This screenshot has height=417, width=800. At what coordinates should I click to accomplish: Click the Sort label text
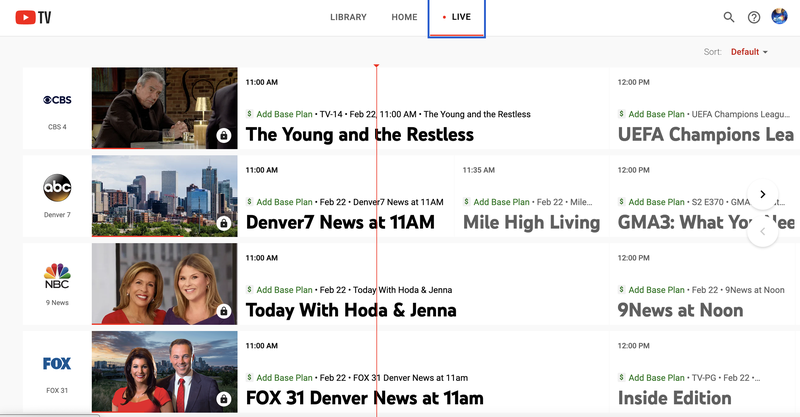pos(712,52)
